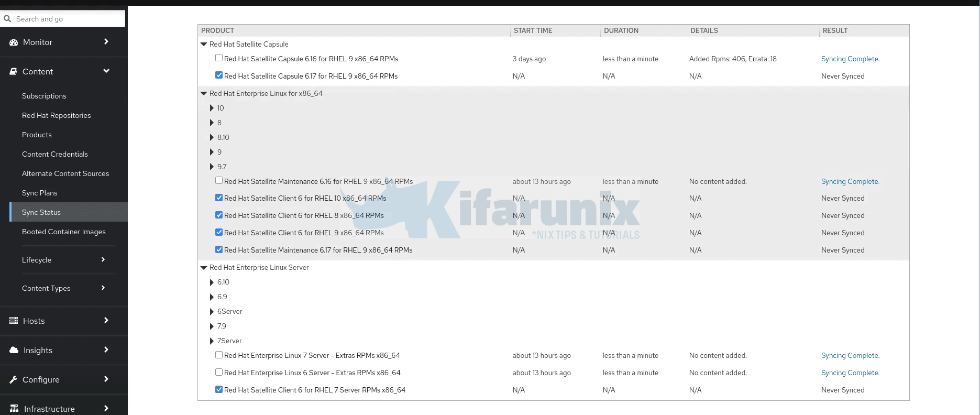Open Sync Plans page
This screenshot has height=415, width=980.
click(x=40, y=193)
